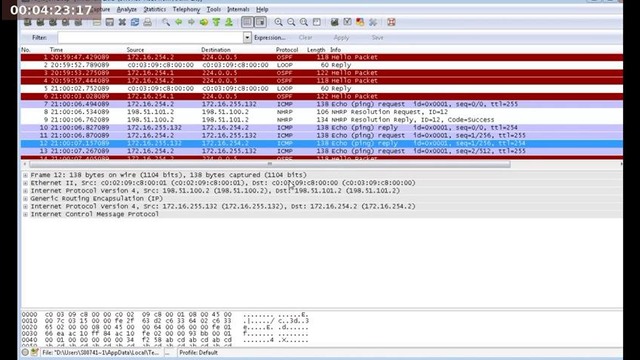Open the Help menu
The image size is (640, 360).
click(x=262, y=9)
